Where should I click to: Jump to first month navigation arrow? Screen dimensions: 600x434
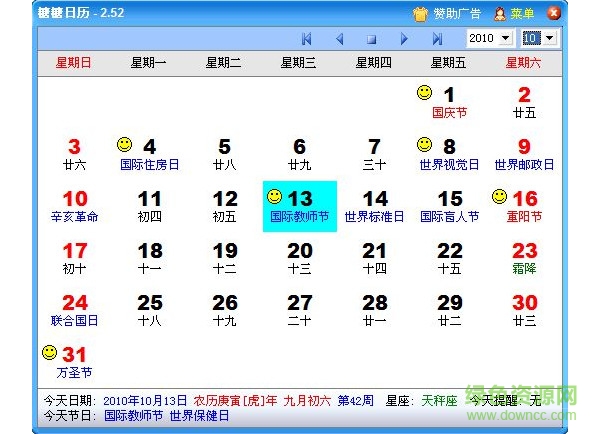(x=307, y=38)
